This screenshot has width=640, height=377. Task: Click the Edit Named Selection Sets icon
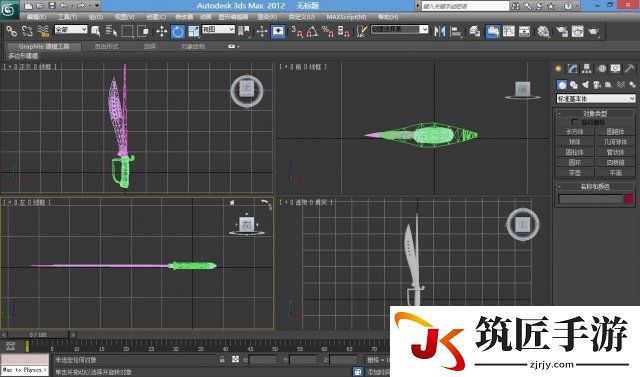click(361, 31)
